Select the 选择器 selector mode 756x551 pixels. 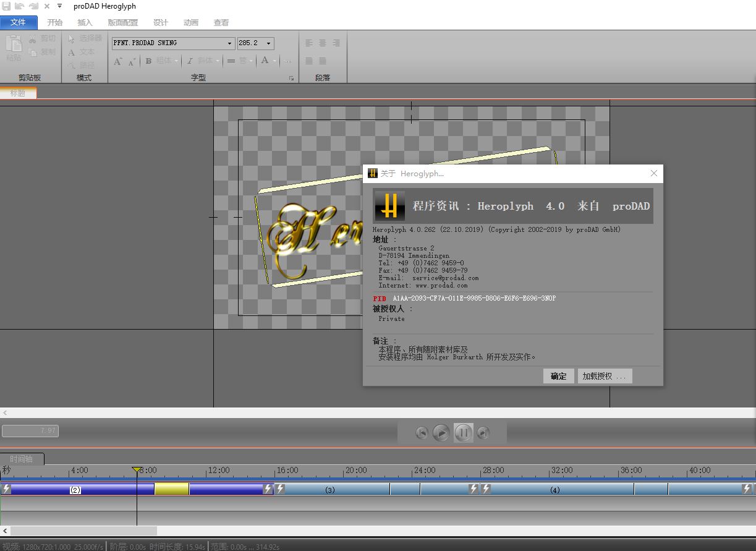pyautogui.click(x=85, y=38)
